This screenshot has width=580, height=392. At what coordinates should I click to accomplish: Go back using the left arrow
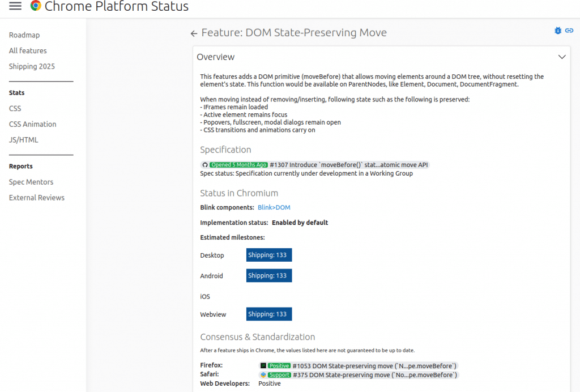pyautogui.click(x=194, y=33)
